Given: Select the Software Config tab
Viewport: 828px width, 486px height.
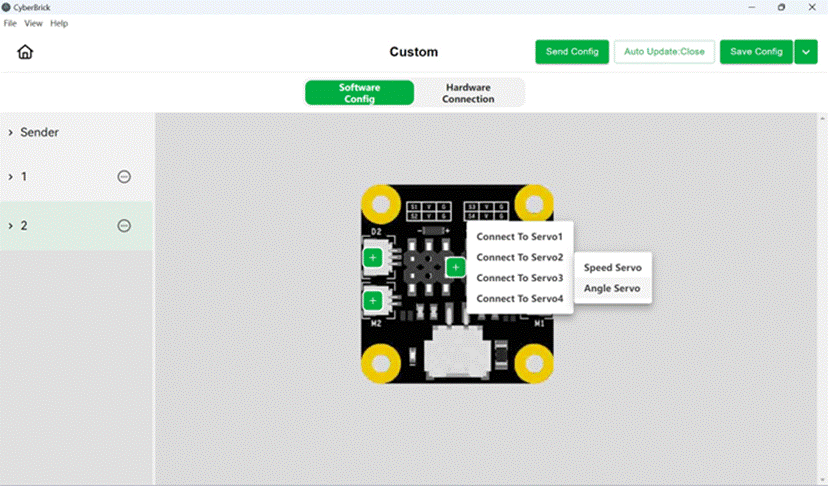Looking at the screenshot, I should [x=360, y=93].
